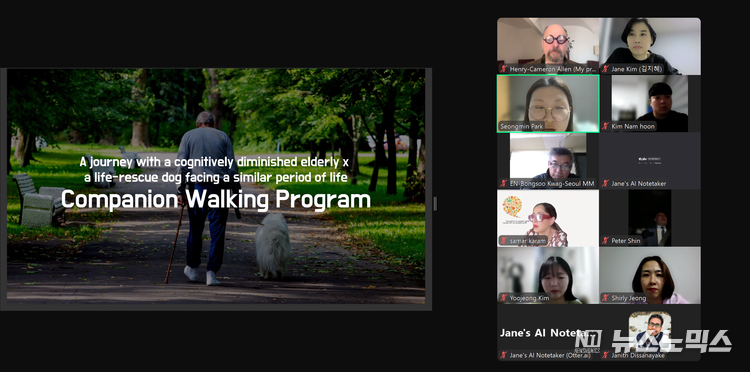The height and width of the screenshot is (372, 750).
Task: Click the 'Jane's AI Notetaker (Otter.ai)' name label
Action: click(x=550, y=355)
